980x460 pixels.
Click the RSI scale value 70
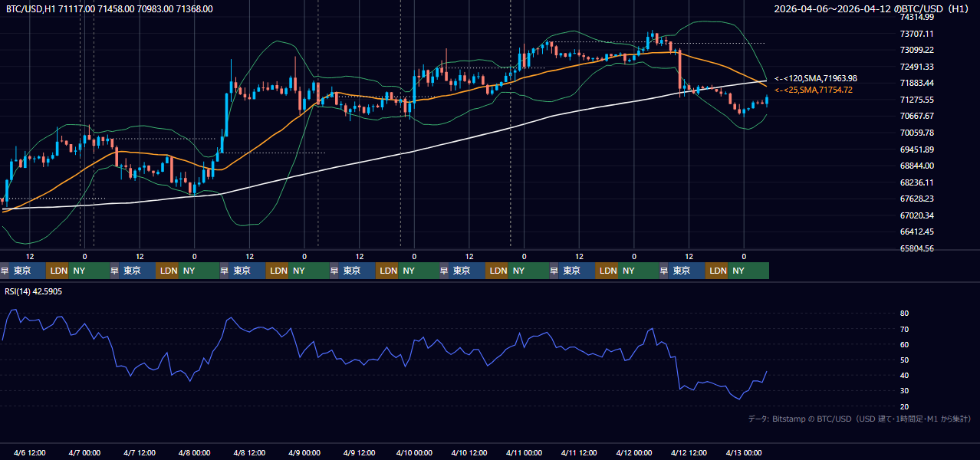tap(905, 329)
